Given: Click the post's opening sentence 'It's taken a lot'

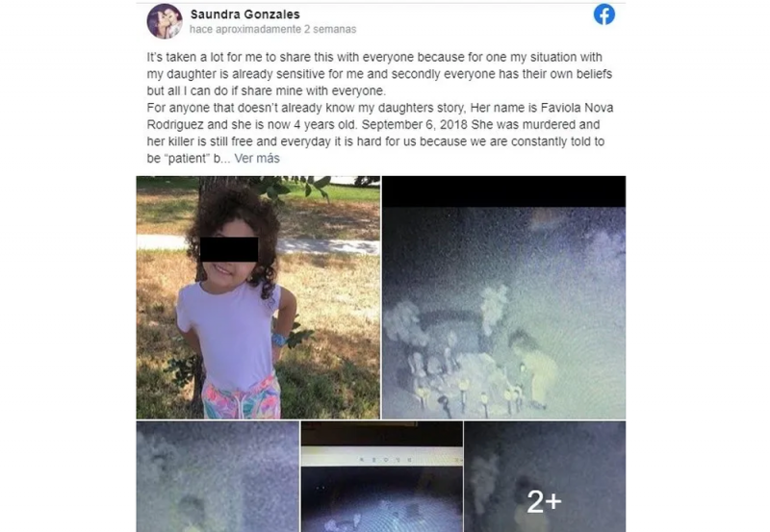Looking at the screenshot, I should (x=185, y=57).
